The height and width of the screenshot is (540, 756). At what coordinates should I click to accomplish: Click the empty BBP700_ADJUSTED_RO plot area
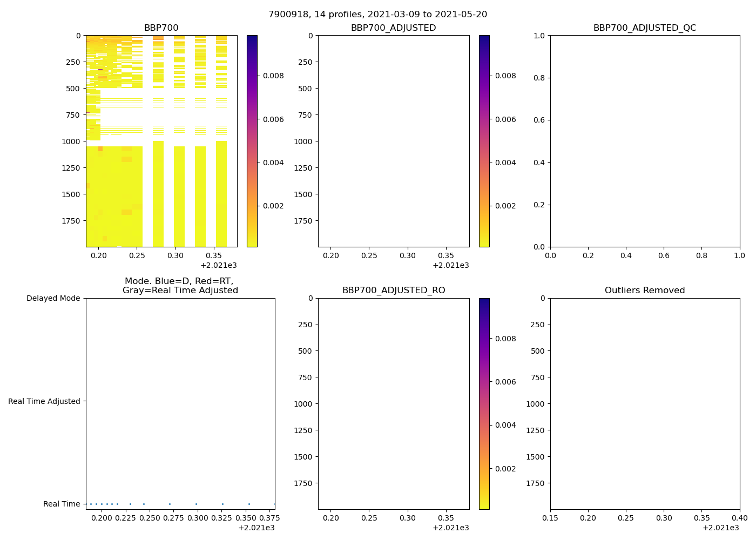[393, 403]
